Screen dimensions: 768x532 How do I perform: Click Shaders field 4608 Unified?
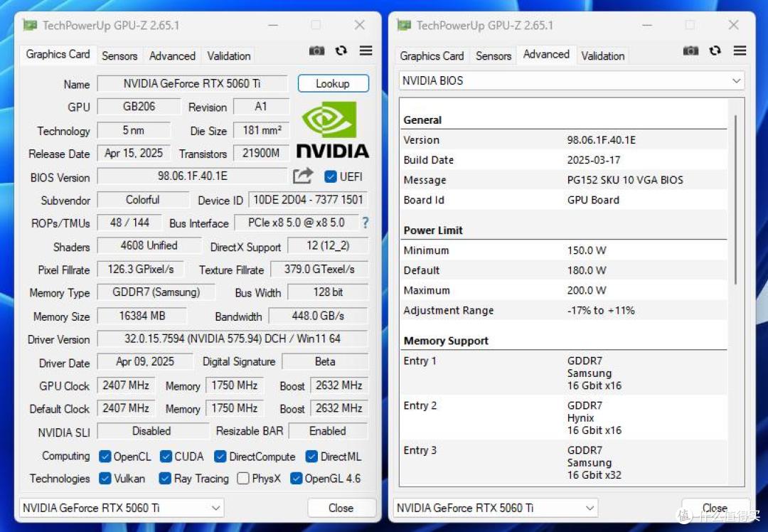(x=149, y=245)
